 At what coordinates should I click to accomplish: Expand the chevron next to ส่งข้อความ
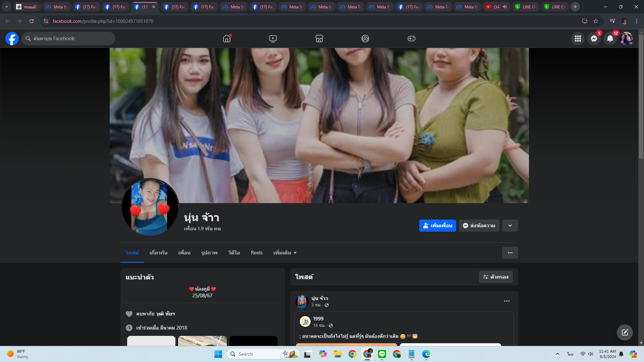coord(510,226)
